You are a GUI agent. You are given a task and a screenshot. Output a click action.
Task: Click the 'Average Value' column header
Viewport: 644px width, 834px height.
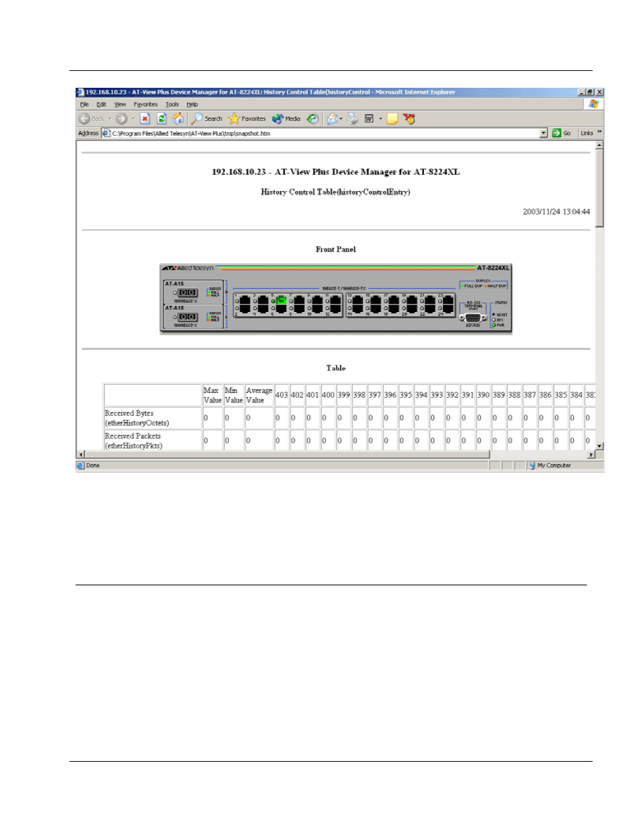259,396
